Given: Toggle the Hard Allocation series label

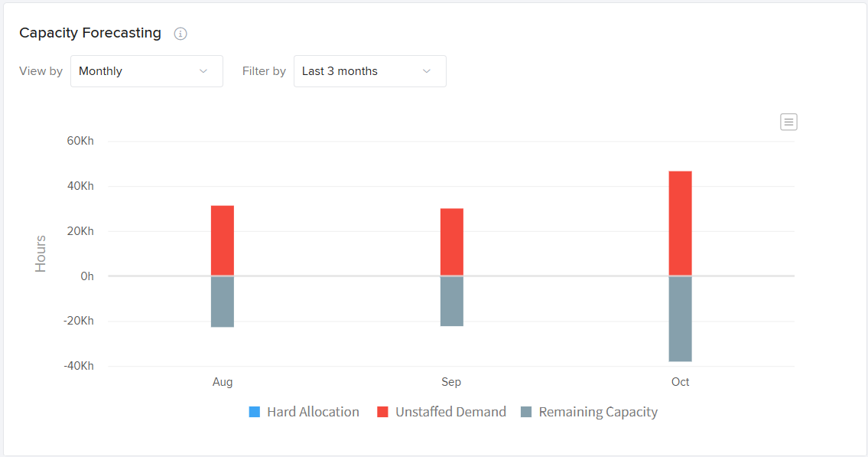Looking at the screenshot, I should pos(313,412).
